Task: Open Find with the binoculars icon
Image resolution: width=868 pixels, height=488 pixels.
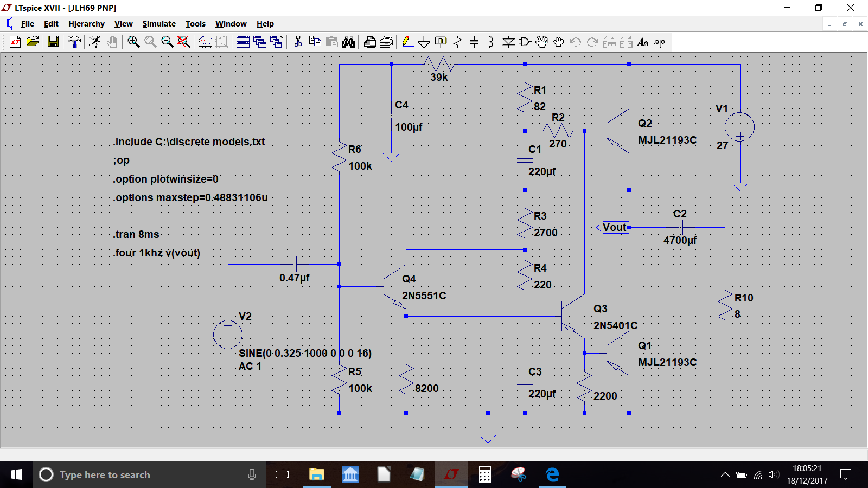Action: (x=349, y=42)
